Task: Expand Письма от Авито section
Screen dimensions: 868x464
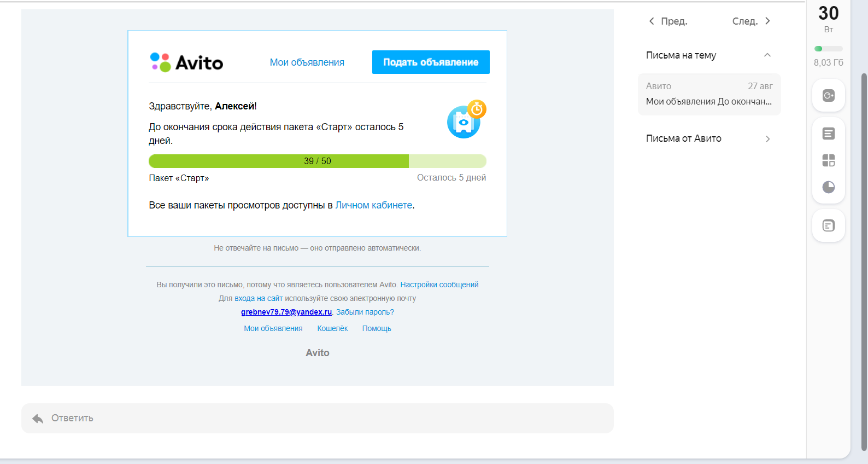Action: [x=709, y=138]
